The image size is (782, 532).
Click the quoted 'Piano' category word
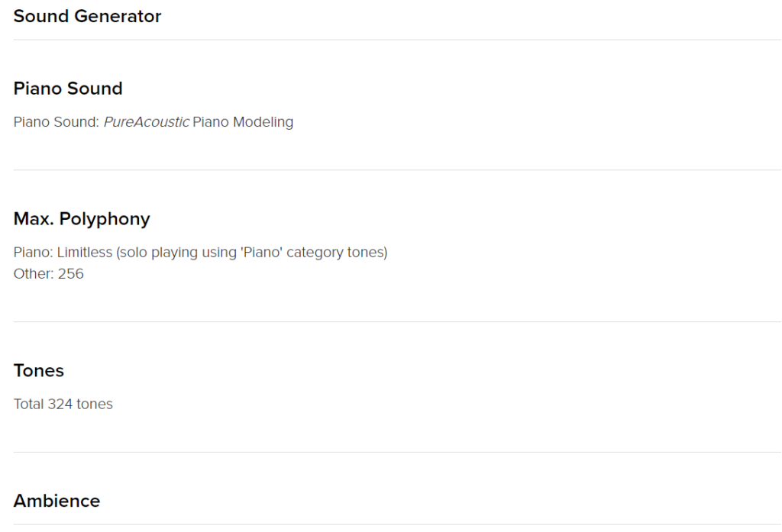click(x=262, y=253)
